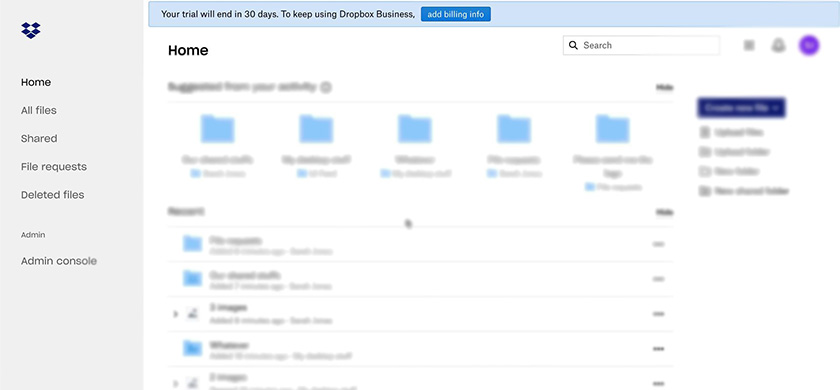This screenshot has width=840, height=390.
Task: Open ellipsis menu for Our shared stuffs recent row
Action: click(658, 279)
